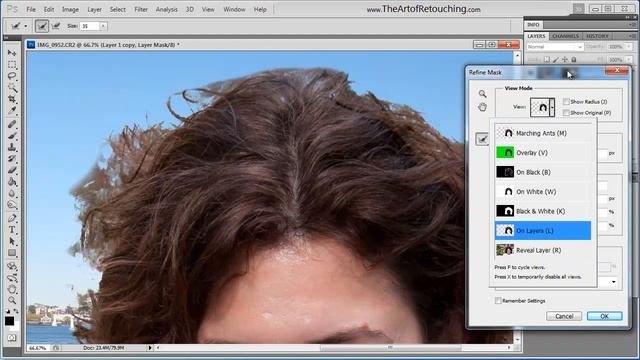Click the Zoom tool in Refine Mask dialog
Image resolution: width=640 pixels, height=360 pixels.
(x=482, y=94)
